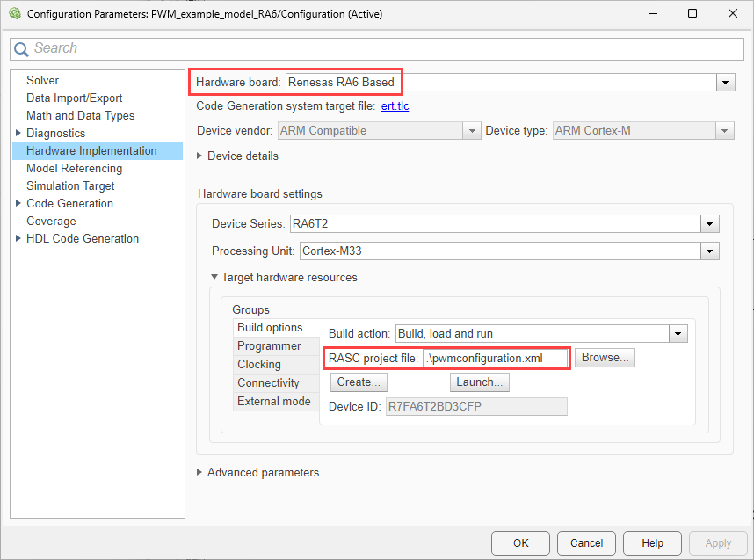Screen dimensions: 754x560
Task: Select the Programmer group tab
Action: (269, 346)
